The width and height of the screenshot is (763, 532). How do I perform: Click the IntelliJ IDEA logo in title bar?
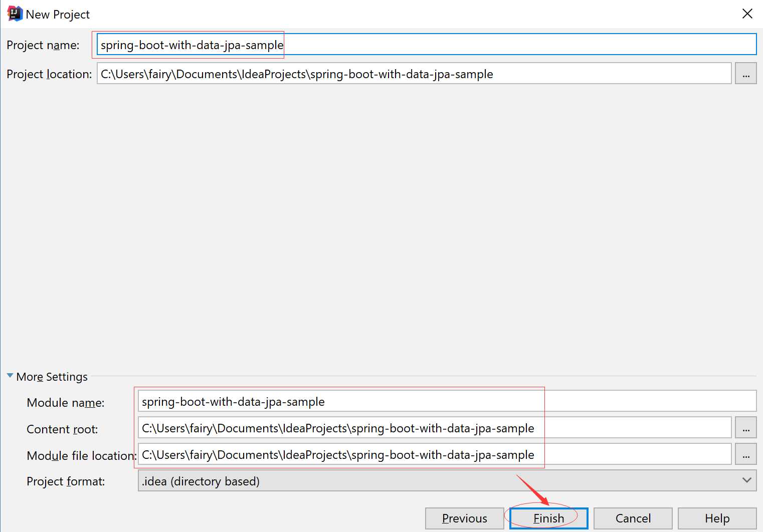coord(15,14)
